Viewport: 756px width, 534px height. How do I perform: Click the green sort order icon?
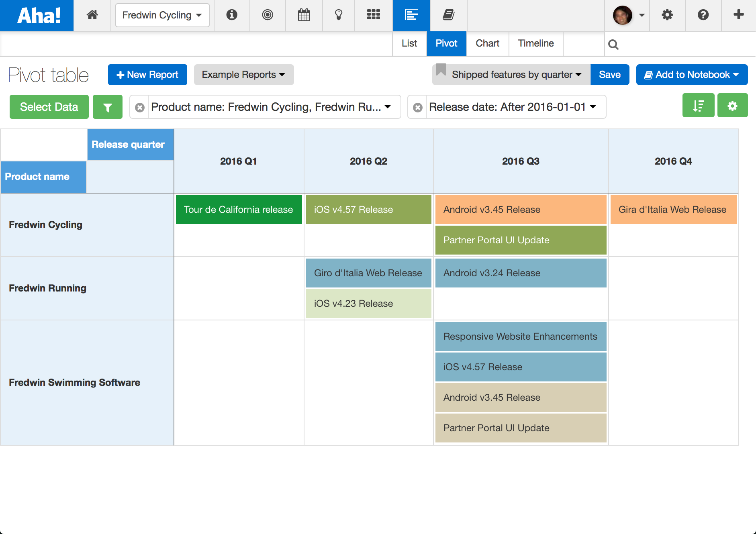pos(699,106)
